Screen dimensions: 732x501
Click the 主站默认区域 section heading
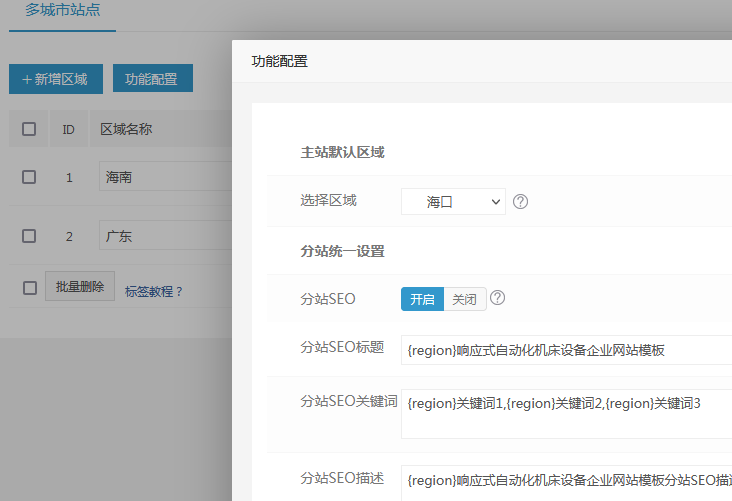342,152
